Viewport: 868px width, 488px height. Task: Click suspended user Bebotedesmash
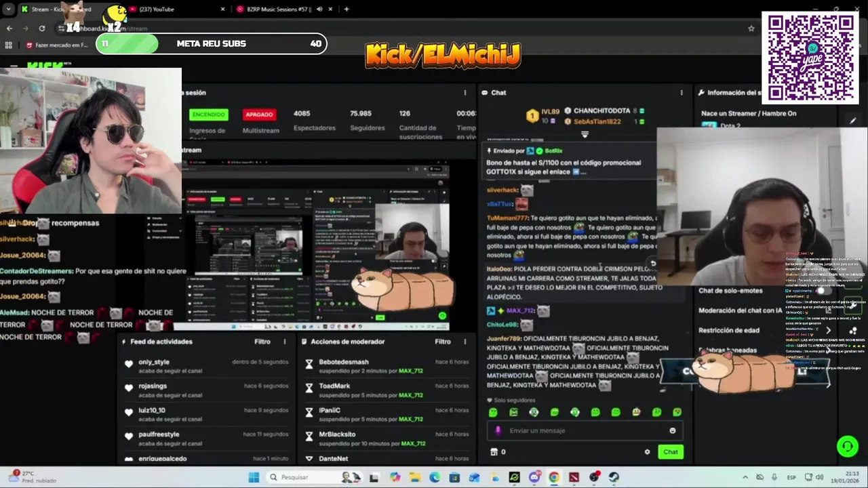(x=344, y=362)
